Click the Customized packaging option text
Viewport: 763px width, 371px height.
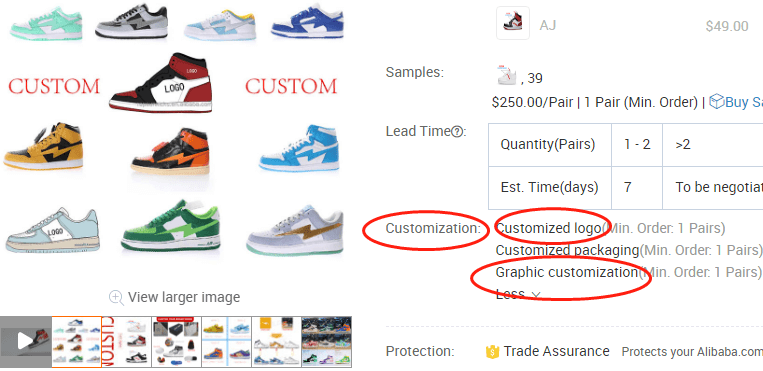pos(567,250)
